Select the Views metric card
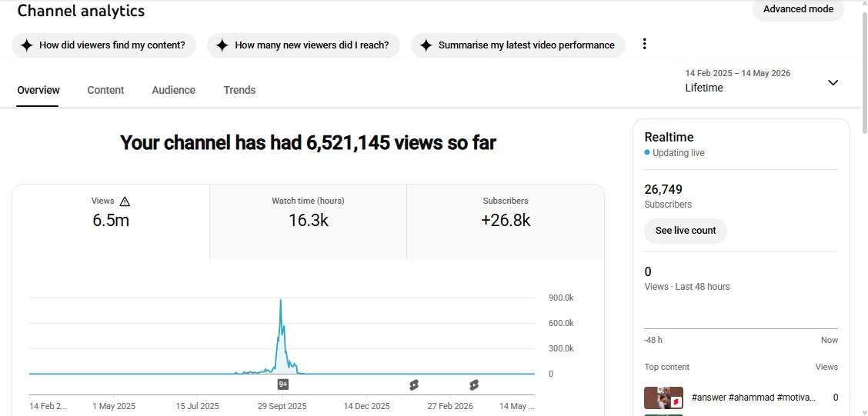This screenshot has height=416, width=868. pos(111,221)
